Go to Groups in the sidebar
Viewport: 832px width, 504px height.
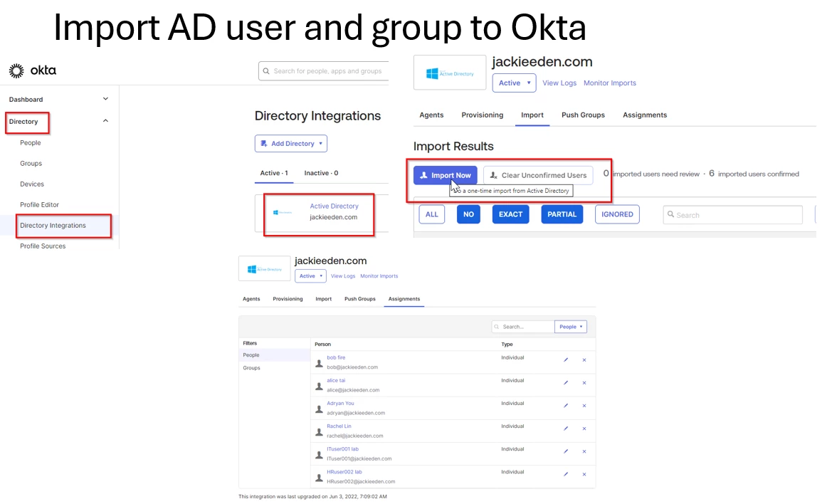click(31, 164)
